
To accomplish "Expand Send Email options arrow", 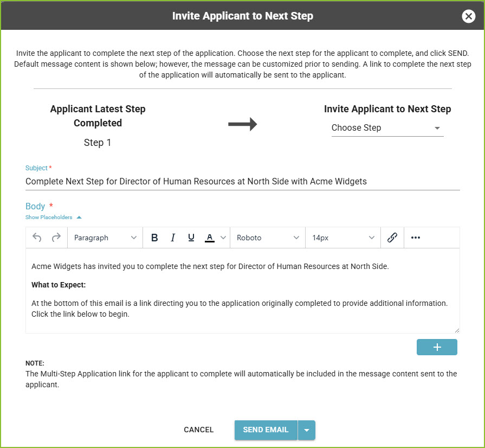I will pos(307,430).
